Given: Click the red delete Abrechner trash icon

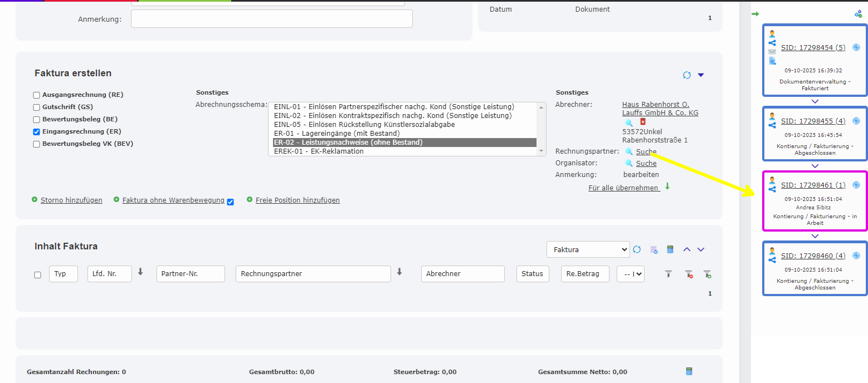Looking at the screenshot, I should [642, 122].
